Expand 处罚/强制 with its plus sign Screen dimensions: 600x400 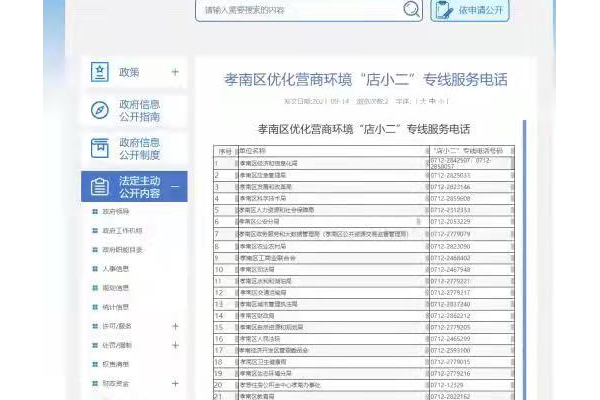(x=175, y=345)
